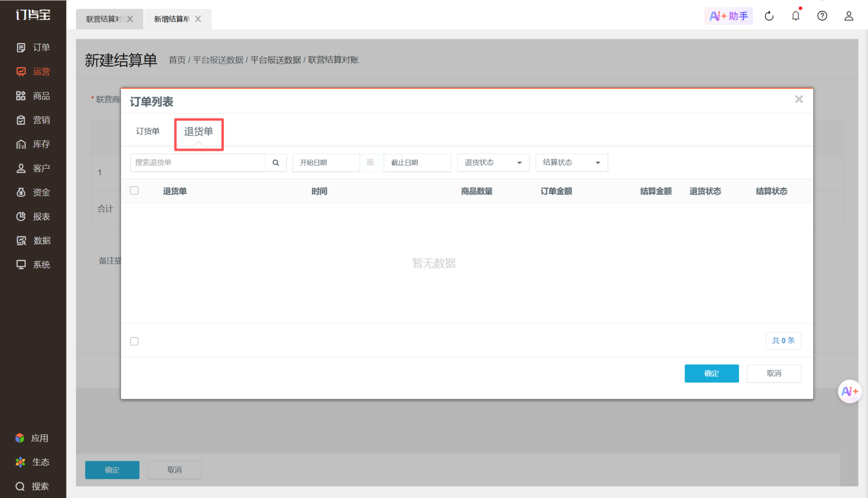Expand the 结算状态 dropdown
The height and width of the screenshot is (498, 868).
point(572,162)
